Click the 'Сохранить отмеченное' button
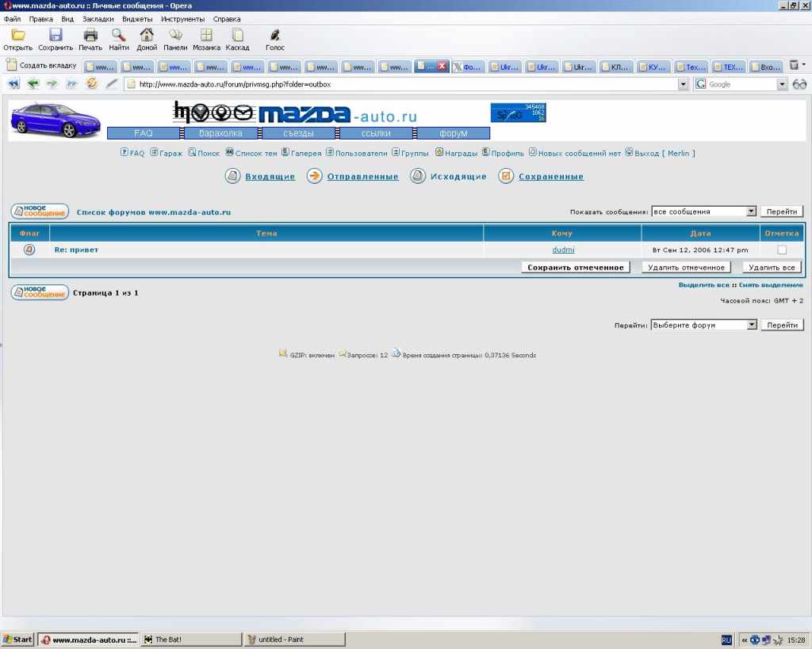Viewport: 812px width, 649px height. click(x=576, y=268)
